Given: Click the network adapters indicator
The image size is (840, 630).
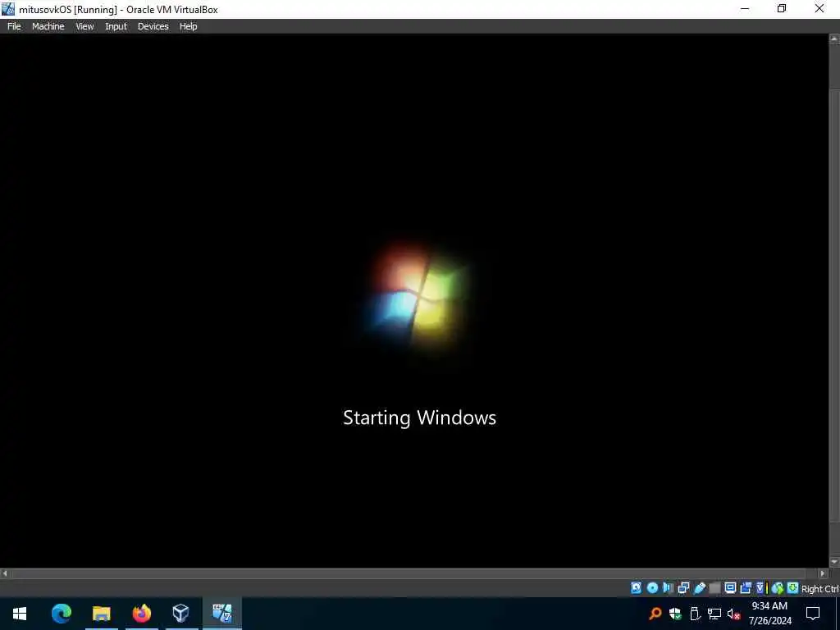Looking at the screenshot, I should [683, 587].
